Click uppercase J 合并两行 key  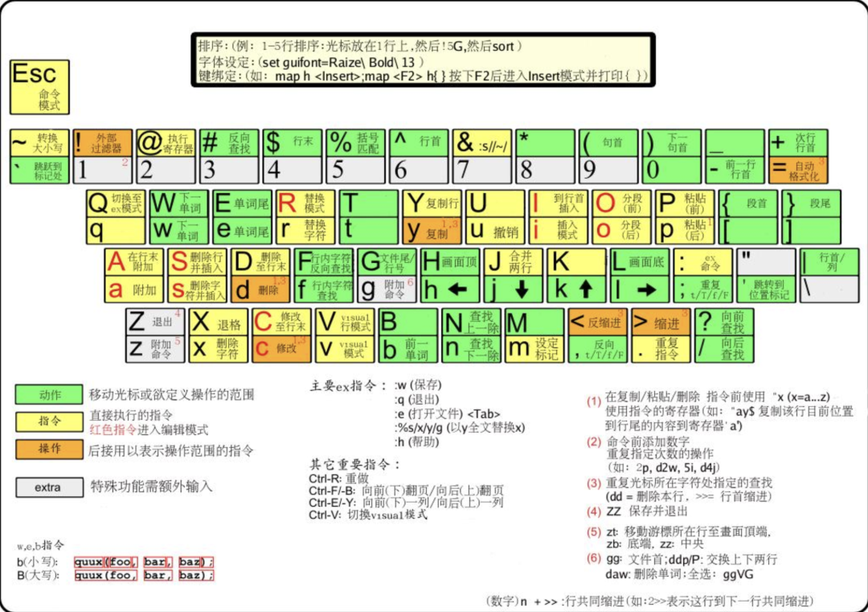(513, 262)
